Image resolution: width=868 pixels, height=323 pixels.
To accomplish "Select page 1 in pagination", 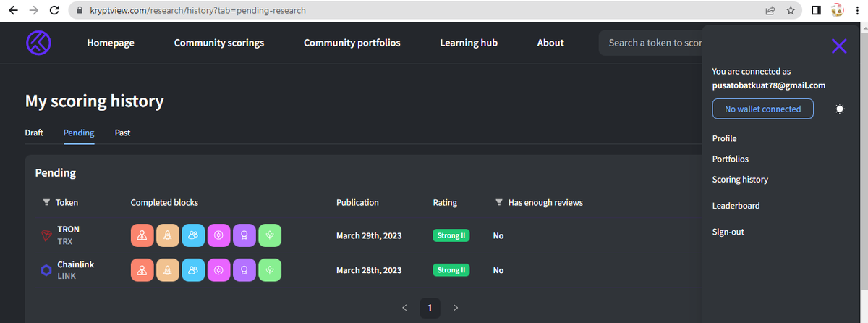I will [x=430, y=308].
